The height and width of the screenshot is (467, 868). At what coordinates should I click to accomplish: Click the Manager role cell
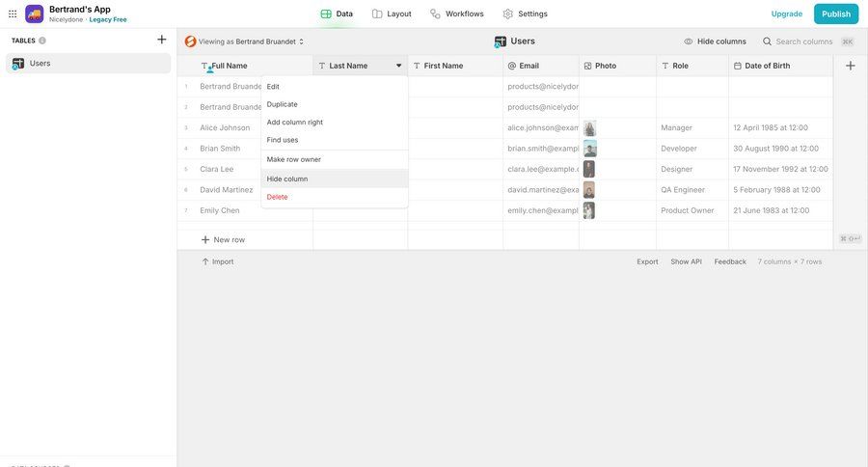coord(692,127)
